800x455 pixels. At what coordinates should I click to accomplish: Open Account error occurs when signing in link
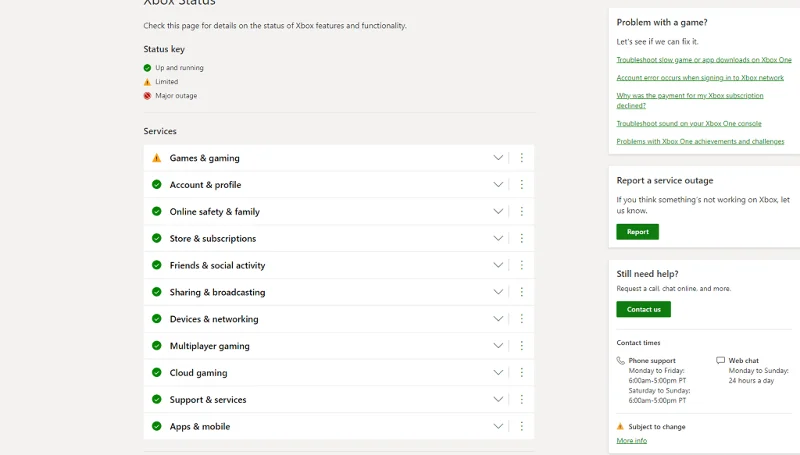click(x=700, y=78)
